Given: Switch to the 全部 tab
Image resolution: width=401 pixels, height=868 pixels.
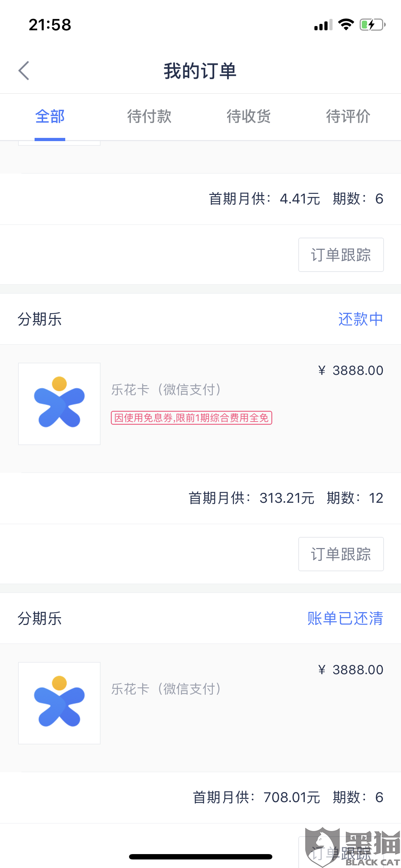Looking at the screenshot, I should point(50,117).
